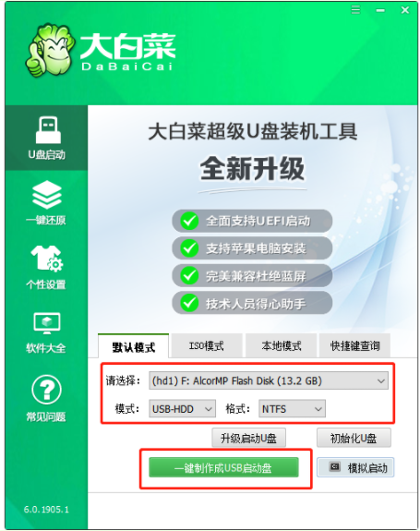Open the 快捷键查询 tab
Screen dimensions: 420x531
(x=354, y=345)
